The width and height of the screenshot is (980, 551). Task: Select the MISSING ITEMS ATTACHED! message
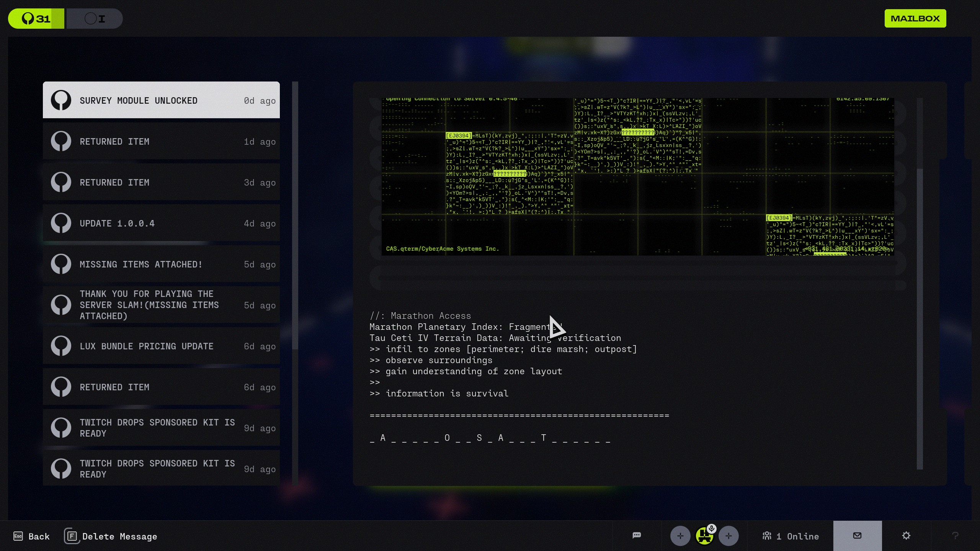161,264
